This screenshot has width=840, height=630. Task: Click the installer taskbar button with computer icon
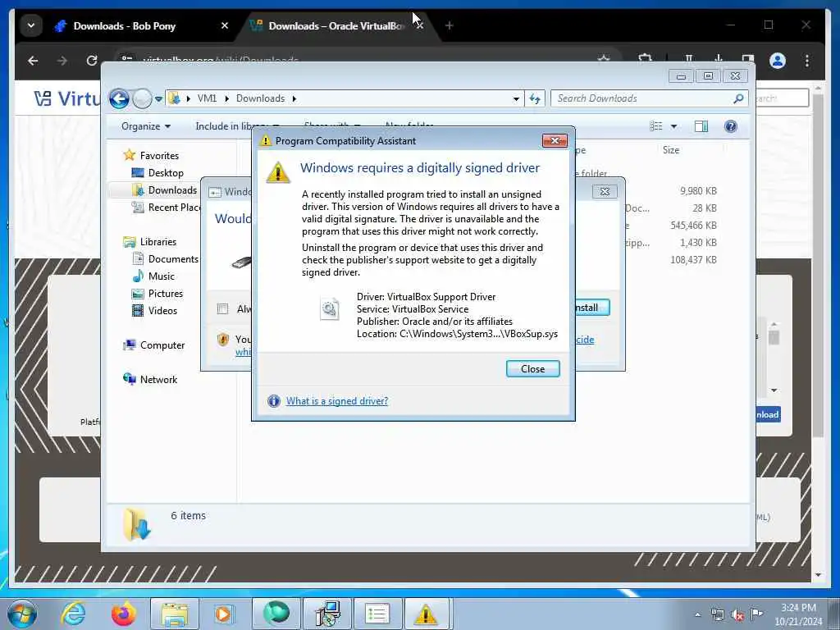327,614
